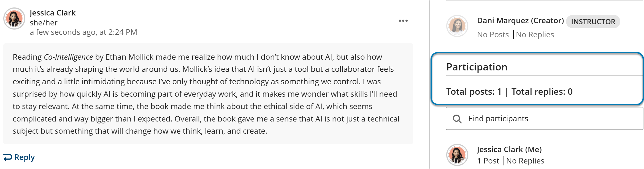Click "No Posts" under Dani Marquez
Viewport: 644px width, 169px height.
[x=493, y=35]
